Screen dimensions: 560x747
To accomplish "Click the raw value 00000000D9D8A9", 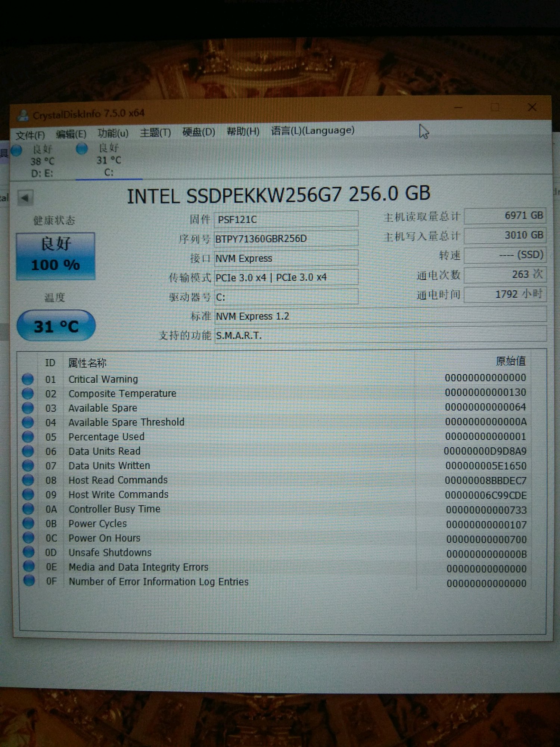I will (485, 451).
